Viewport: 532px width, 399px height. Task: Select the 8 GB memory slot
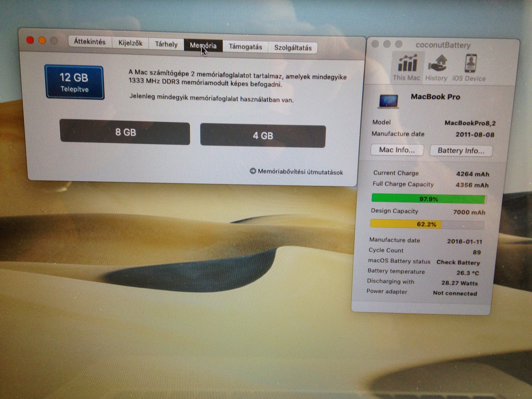click(x=125, y=132)
